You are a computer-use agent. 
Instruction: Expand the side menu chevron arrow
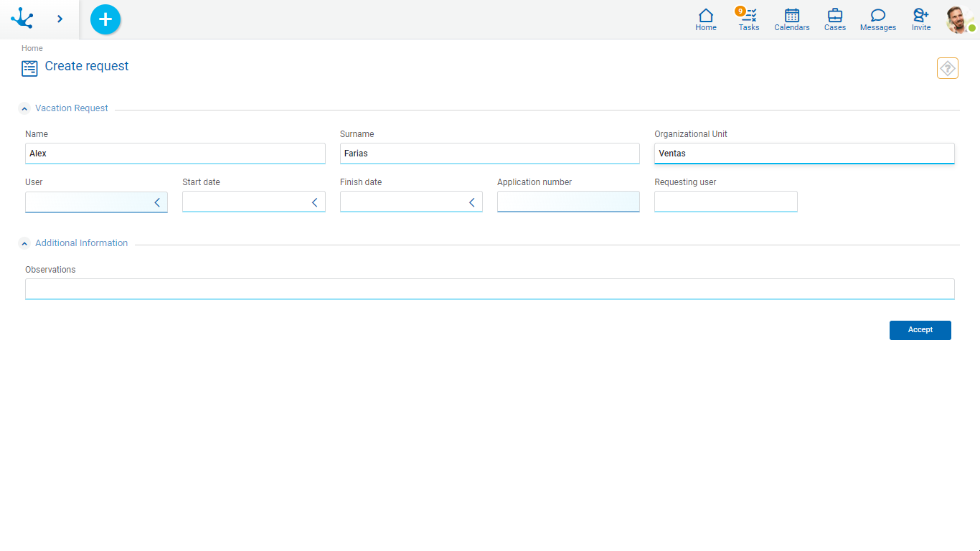[60, 19]
